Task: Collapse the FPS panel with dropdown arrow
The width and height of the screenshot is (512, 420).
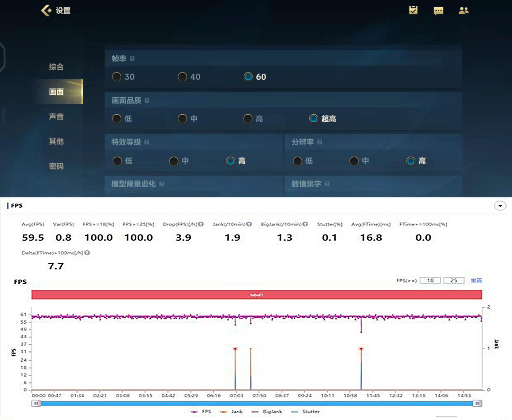Action: [500, 206]
